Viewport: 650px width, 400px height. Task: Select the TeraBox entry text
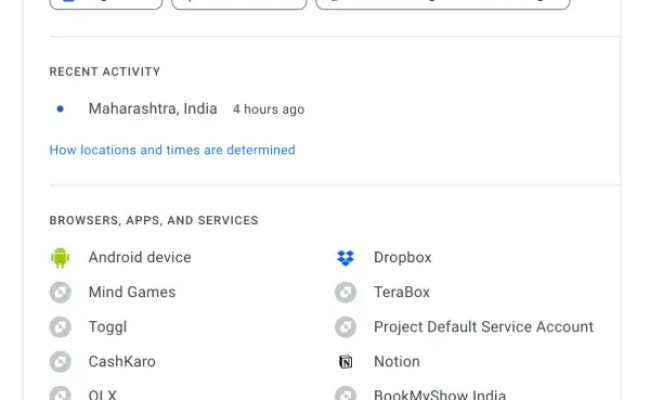point(402,292)
